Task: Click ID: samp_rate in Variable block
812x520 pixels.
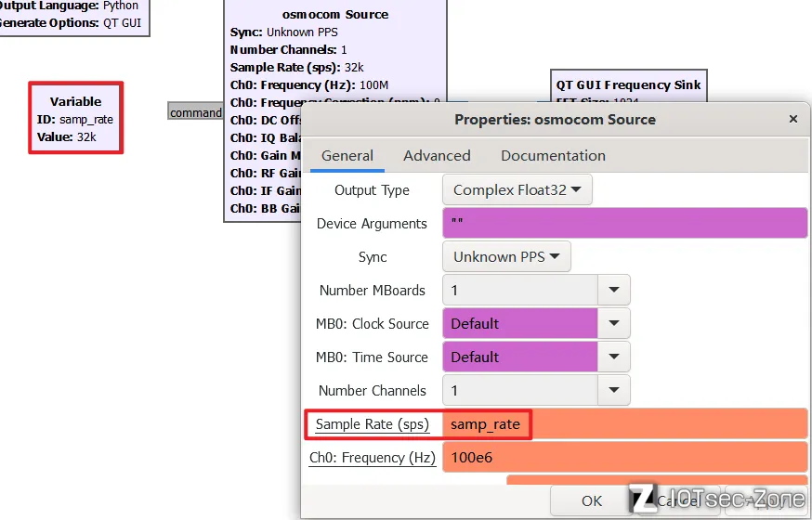Action: click(x=74, y=120)
